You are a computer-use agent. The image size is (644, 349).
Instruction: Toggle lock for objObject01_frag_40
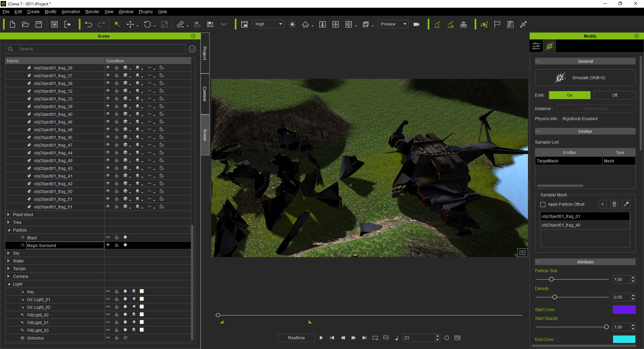[117, 114]
